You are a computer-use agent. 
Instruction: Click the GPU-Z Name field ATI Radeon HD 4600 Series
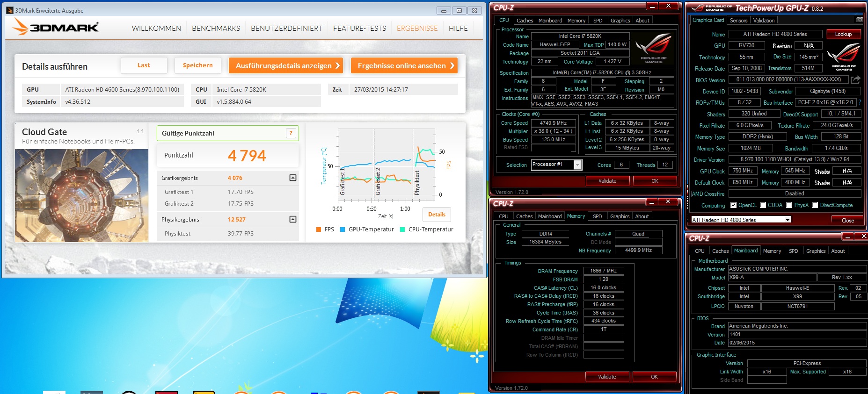pos(775,34)
